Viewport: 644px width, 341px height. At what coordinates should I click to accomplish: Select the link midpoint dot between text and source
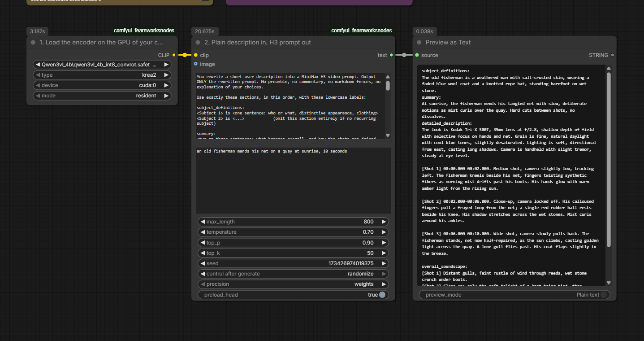click(x=404, y=55)
